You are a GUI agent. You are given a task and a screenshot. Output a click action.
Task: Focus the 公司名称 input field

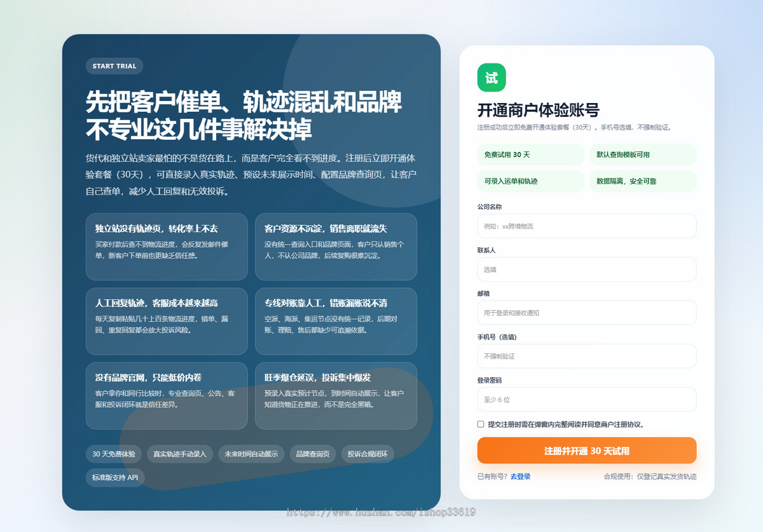[587, 226]
